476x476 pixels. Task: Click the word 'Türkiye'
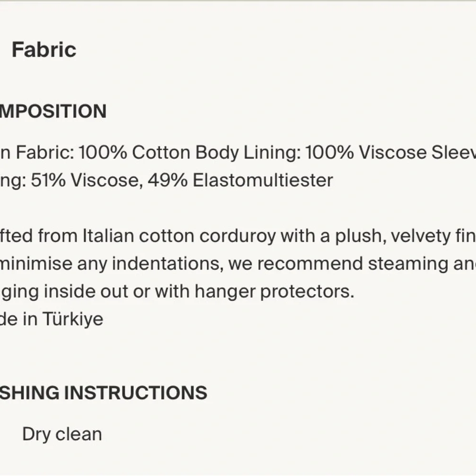73,319
